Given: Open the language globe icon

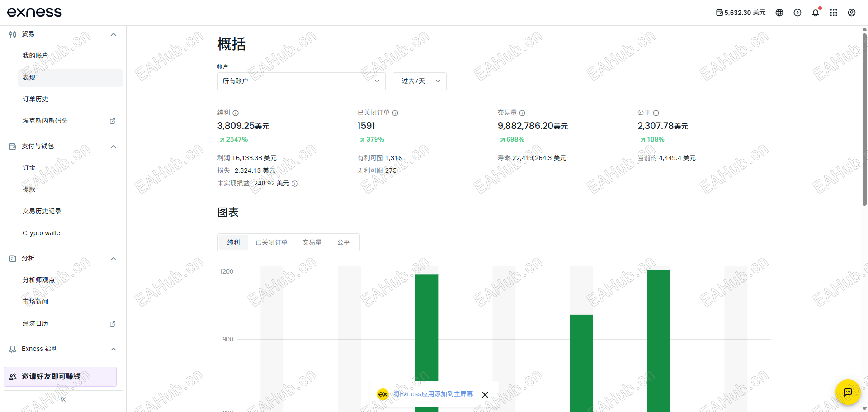Looking at the screenshot, I should (779, 13).
